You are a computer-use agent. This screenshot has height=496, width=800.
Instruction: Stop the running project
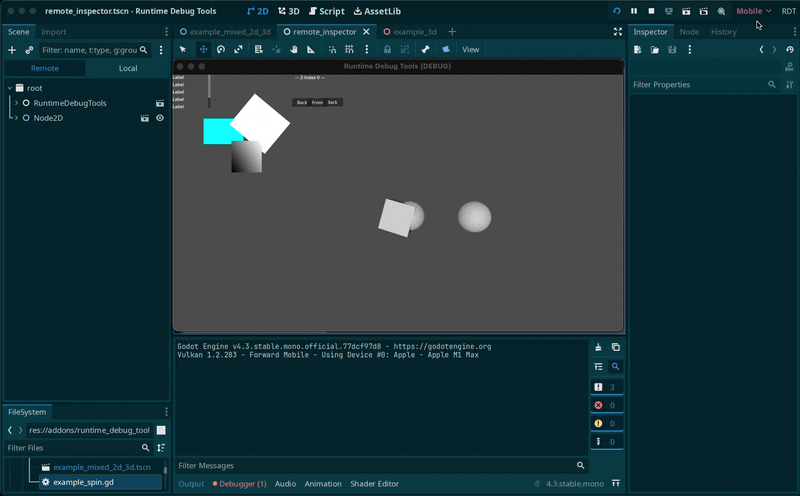click(651, 11)
